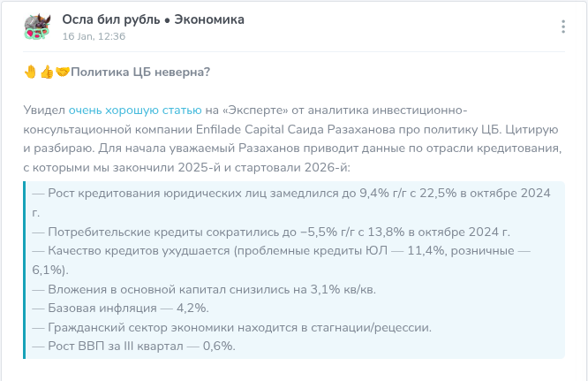Click the «Базовая инфляция — 4,2%» line
This screenshot has height=381, width=588.
pos(119,308)
